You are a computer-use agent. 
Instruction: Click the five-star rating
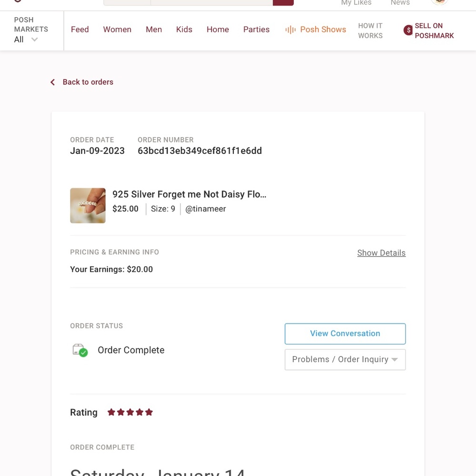click(130, 412)
